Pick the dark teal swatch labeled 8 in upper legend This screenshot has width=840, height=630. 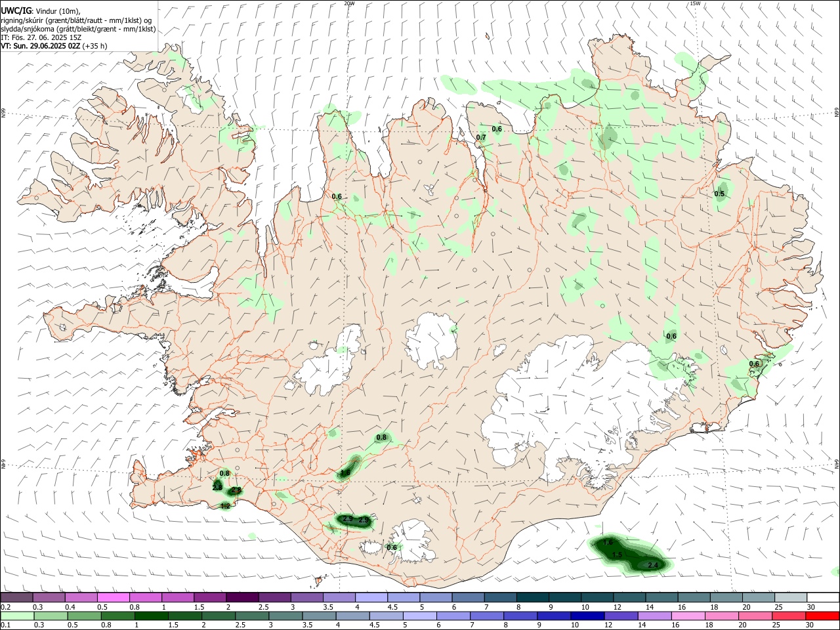[532, 598]
